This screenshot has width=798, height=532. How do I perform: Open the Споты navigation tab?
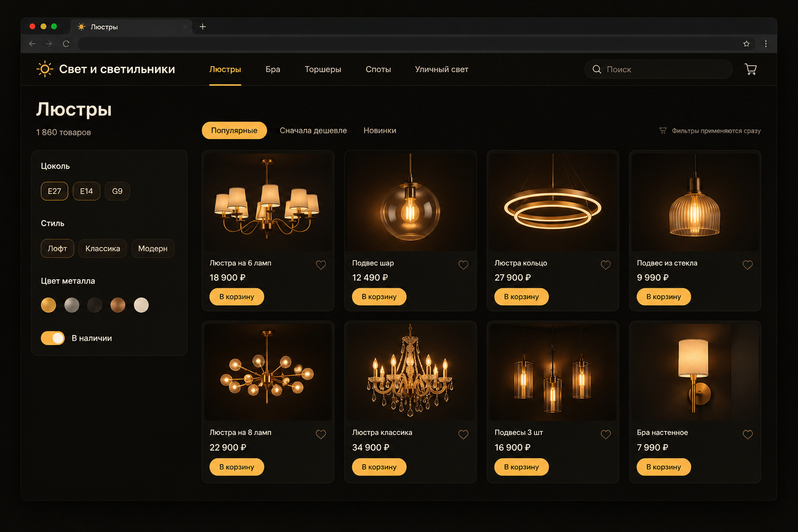click(x=378, y=69)
